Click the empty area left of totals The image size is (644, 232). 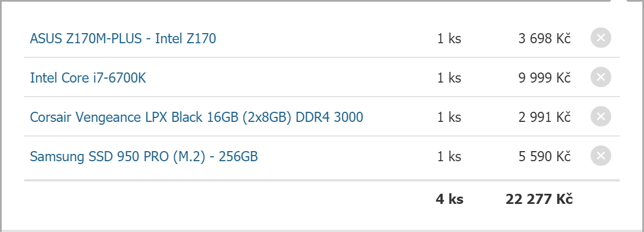(225, 199)
